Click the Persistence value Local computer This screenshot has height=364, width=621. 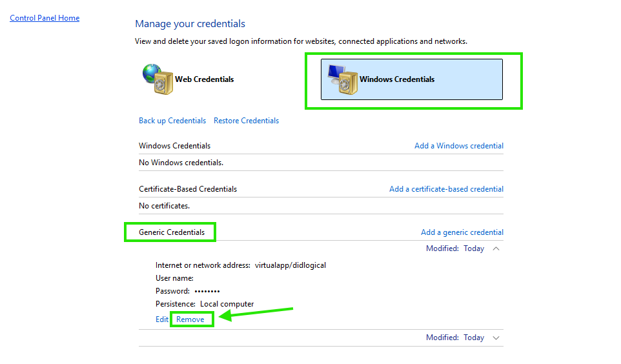[x=227, y=304]
